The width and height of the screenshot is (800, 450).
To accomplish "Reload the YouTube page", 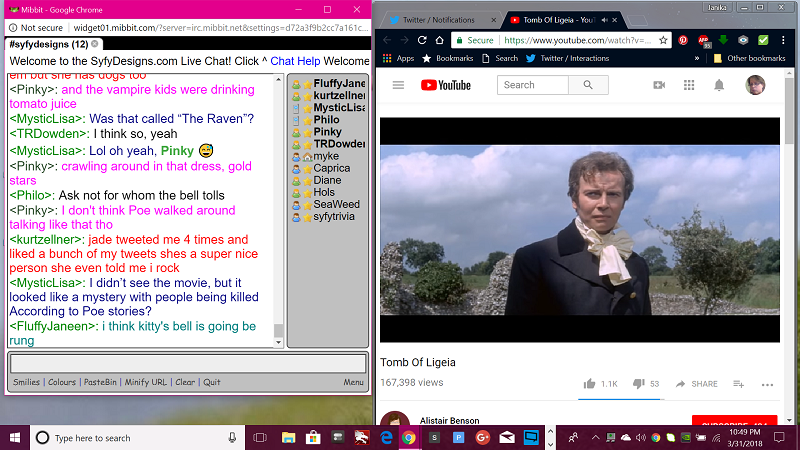I will coord(422,40).
